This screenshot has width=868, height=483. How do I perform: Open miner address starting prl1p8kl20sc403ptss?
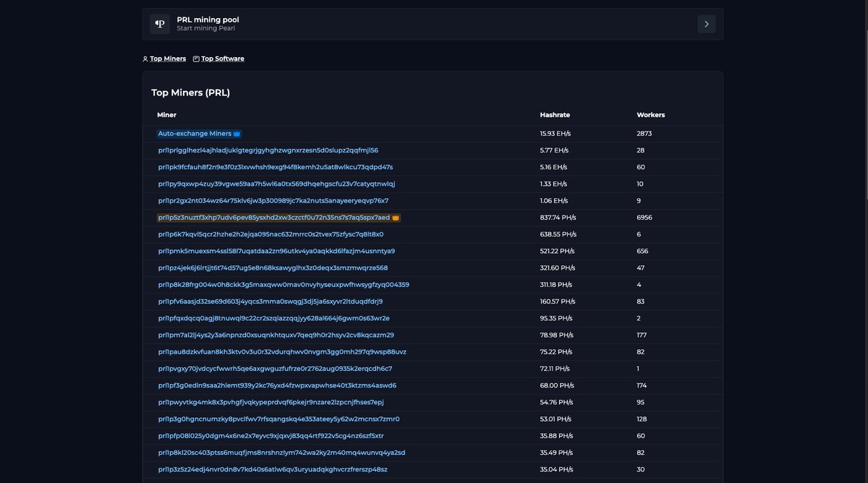(x=282, y=452)
